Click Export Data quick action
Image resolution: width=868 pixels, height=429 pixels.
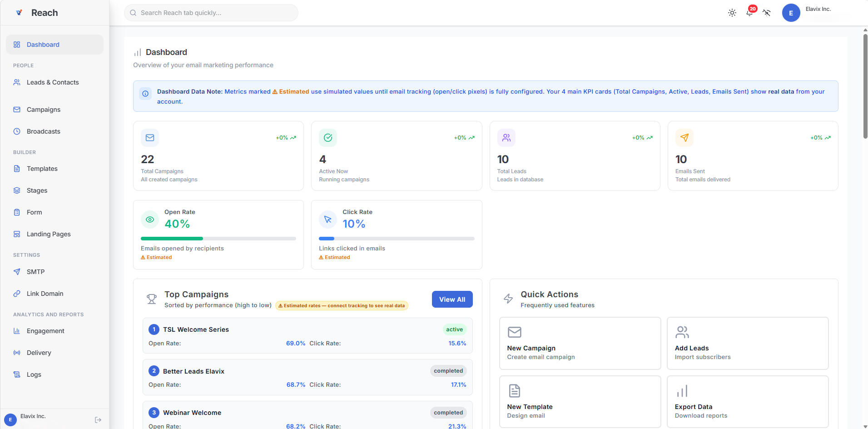click(x=748, y=402)
